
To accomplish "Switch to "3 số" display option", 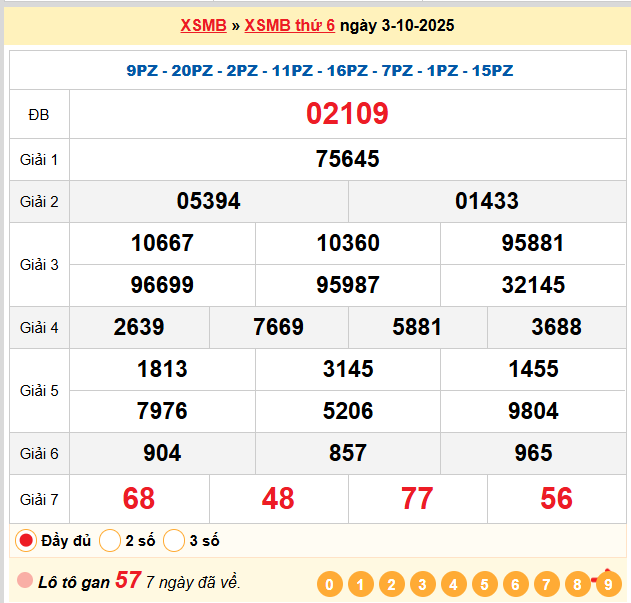I will 174,541.
